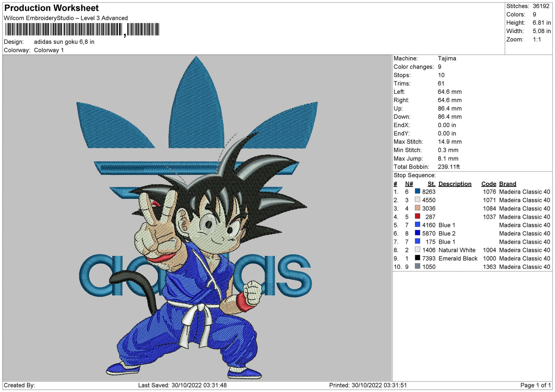Click the 'Created By:' footer label
This screenshot has width=555, height=392.
(x=19, y=385)
